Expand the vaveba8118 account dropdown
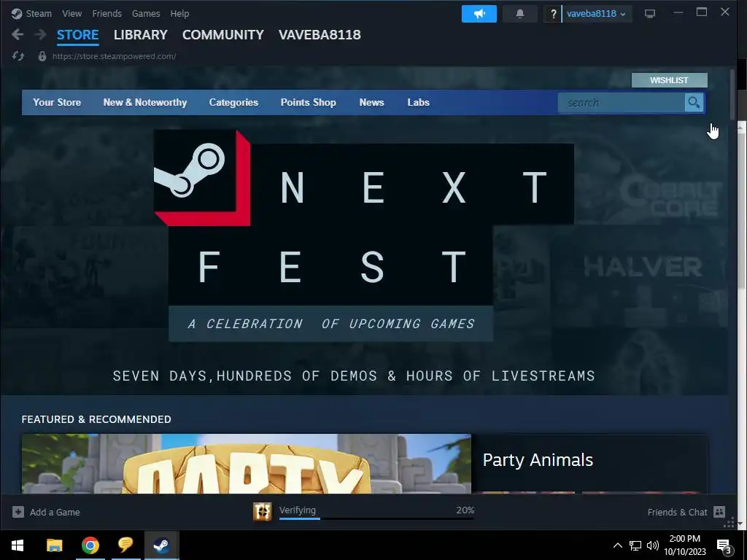747x560 pixels. [x=597, y=14]
